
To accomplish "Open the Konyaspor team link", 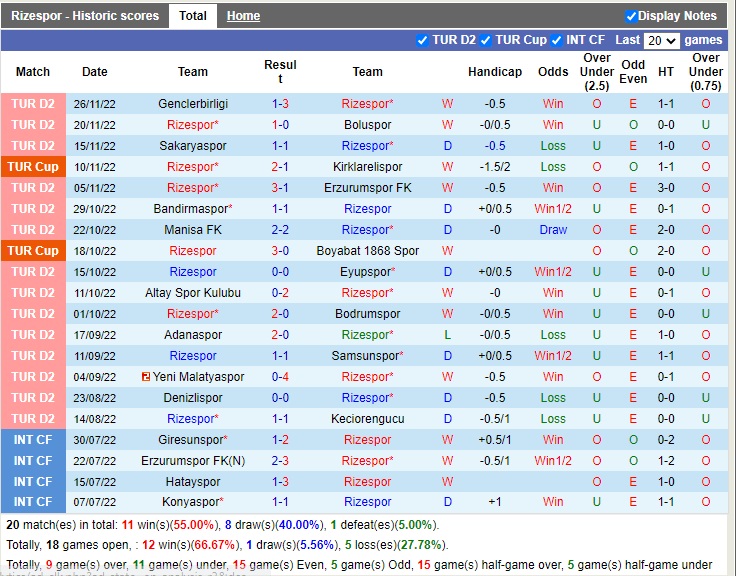I will 193,502.
